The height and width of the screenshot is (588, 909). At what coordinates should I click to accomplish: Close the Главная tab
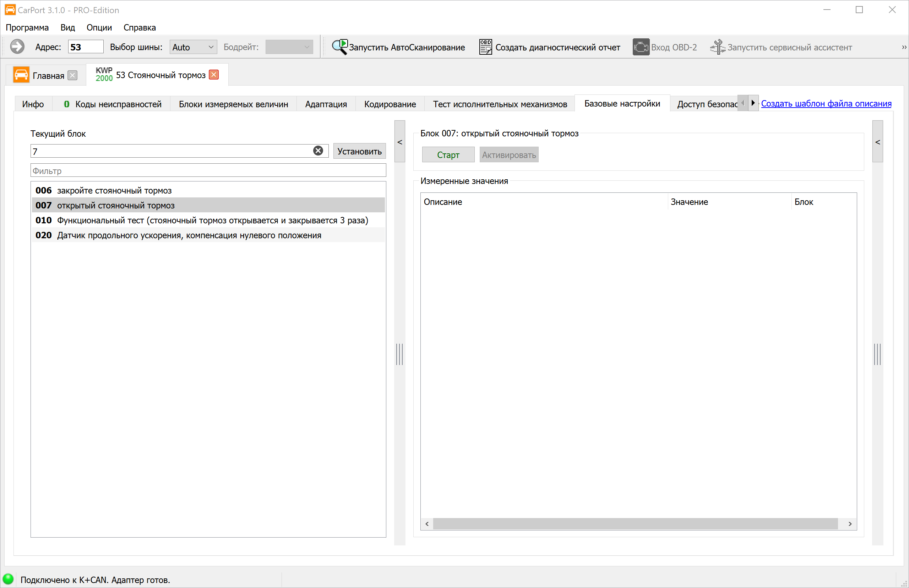coord(72,75)
